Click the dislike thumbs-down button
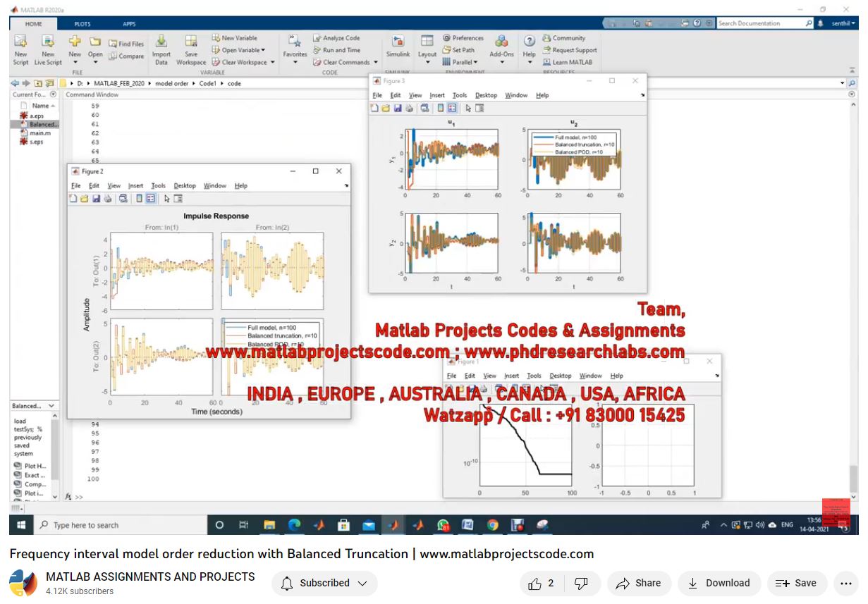868x604 pixels. 581,584
